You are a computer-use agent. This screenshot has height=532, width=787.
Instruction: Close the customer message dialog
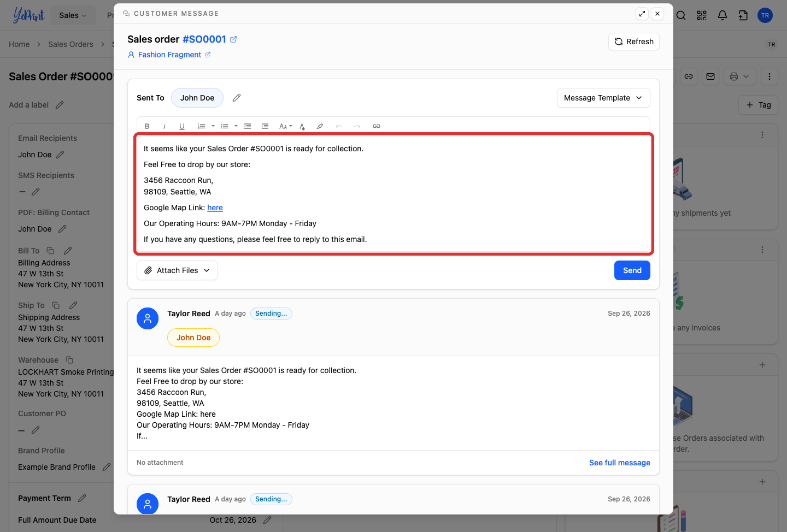657,14
